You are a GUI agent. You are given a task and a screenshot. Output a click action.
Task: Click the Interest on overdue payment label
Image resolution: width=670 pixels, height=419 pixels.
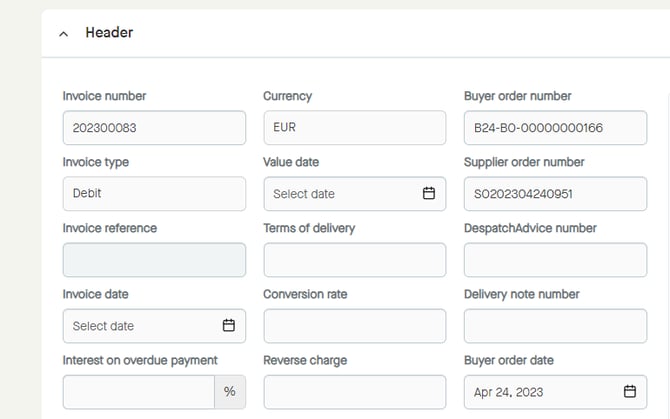(x=140, y=360)
